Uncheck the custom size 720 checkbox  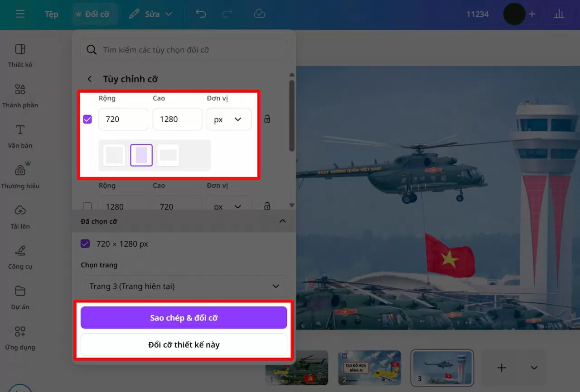coord(87,119)
